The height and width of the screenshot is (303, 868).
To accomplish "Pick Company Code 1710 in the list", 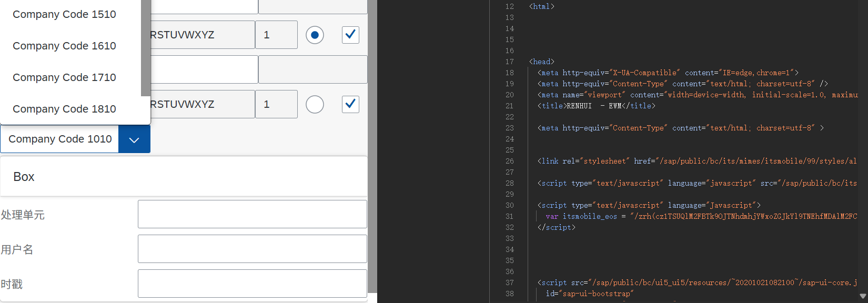I will [x=70, y=77].
